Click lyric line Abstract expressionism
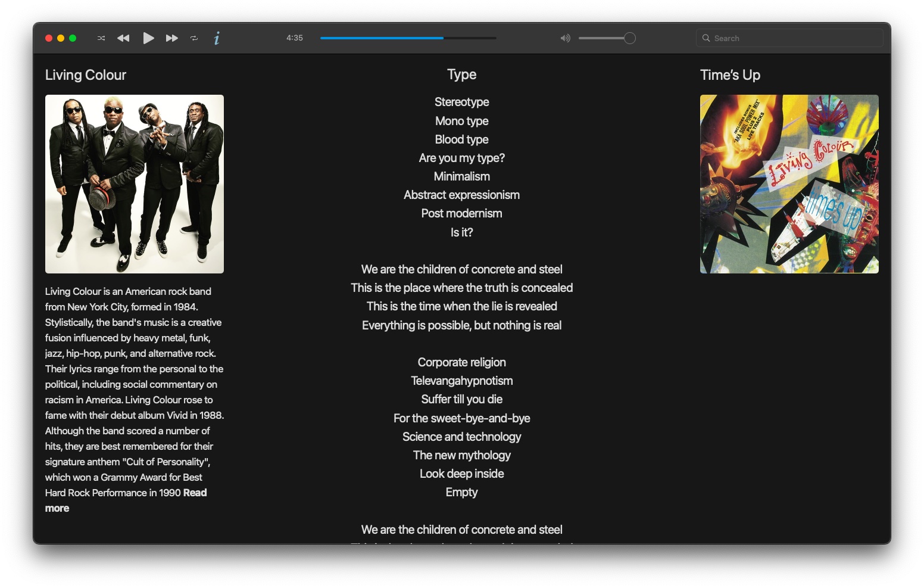 [x=462, y=195]
